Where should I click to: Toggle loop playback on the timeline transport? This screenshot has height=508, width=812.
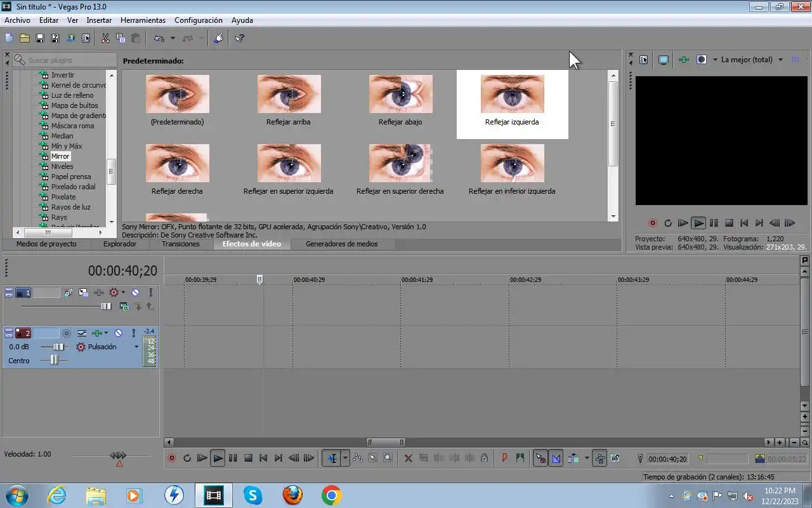coord(187,457)
